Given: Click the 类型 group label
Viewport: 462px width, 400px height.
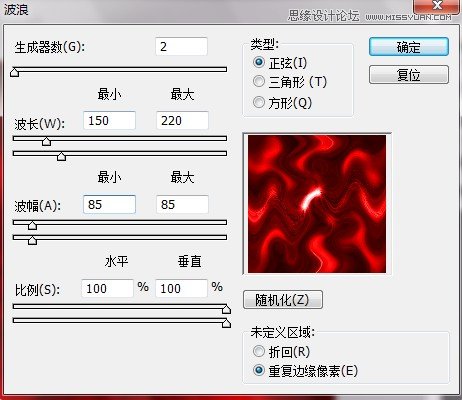Looking at the screenshot, I should pyautogui.click(x=264, y=44).
